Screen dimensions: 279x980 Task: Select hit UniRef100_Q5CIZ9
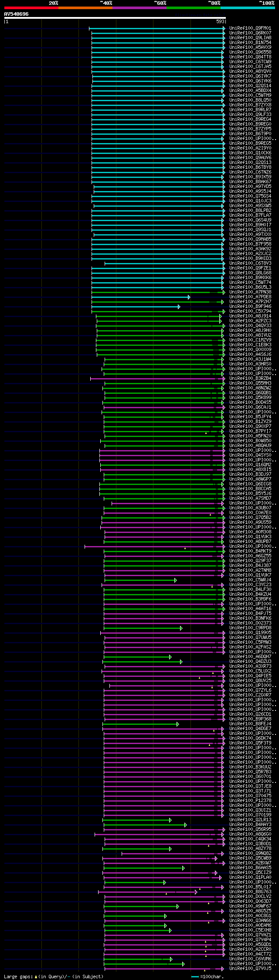tap(250, 873)
